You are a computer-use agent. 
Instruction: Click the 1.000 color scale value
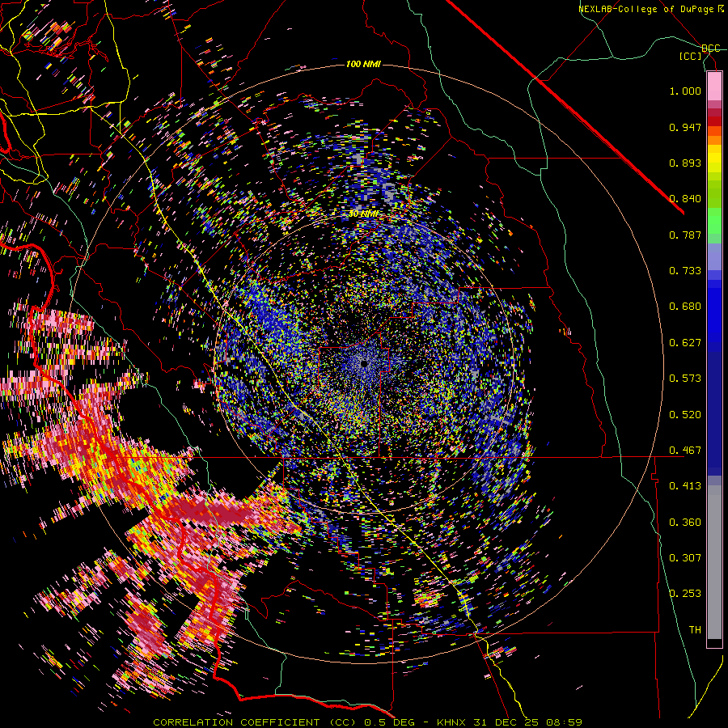pyautogui.click(x=685, y=91)
